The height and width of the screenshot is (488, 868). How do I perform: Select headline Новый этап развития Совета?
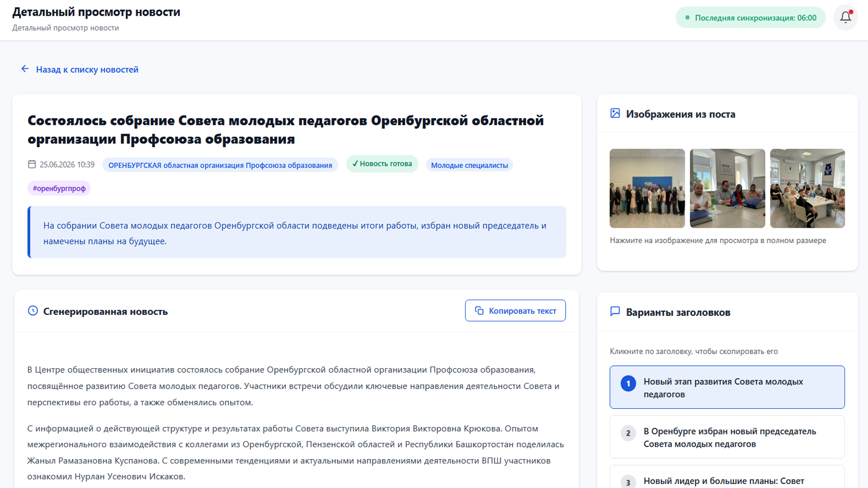[727, 387]
